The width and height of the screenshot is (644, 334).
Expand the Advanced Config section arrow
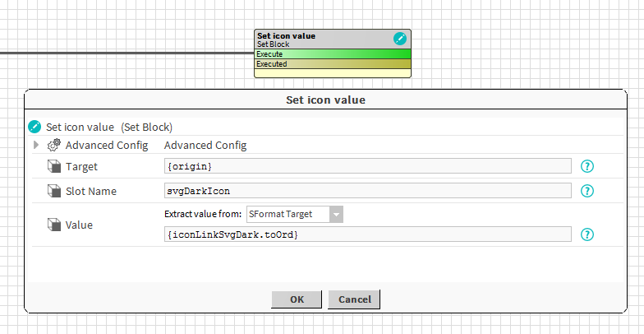36,146
